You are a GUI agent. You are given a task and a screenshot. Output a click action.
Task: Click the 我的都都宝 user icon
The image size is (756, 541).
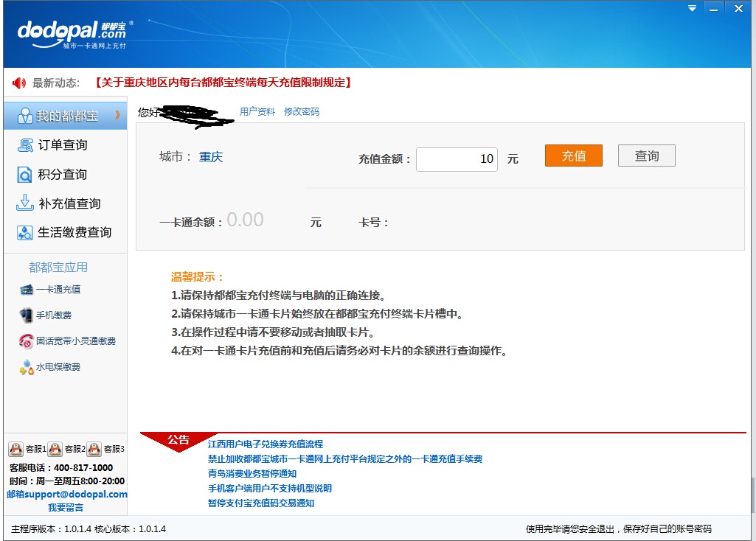(x=25, y=116)
